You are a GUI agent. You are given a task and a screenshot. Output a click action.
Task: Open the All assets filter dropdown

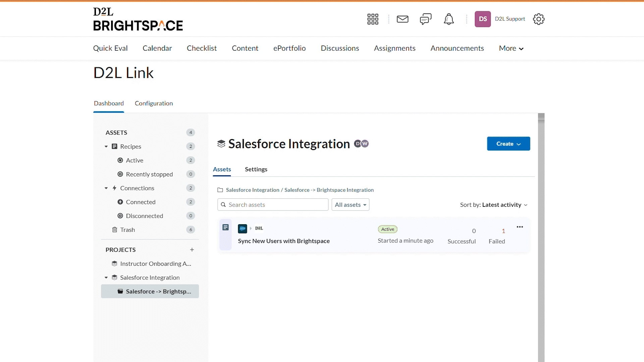tap(350, 205)
